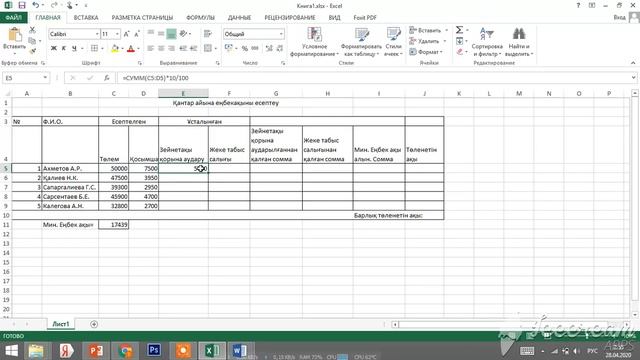Image resolution: width=640 pixels, height=360 pixels.
Task: Click the large Вставить paste icon
Action: [15, 35]
